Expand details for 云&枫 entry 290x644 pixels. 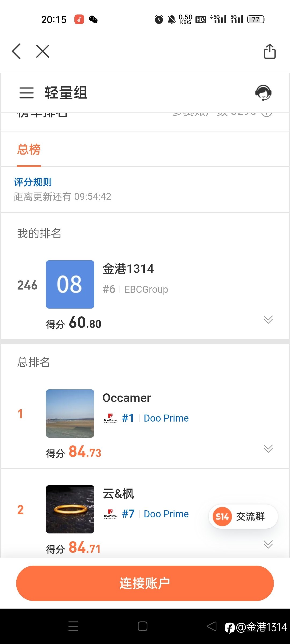click(x=268, y=544)
